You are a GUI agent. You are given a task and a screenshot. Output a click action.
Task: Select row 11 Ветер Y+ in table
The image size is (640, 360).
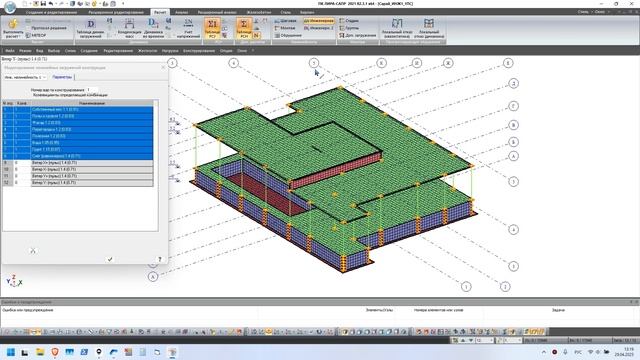pyautogui.click(x=78, y=176)
